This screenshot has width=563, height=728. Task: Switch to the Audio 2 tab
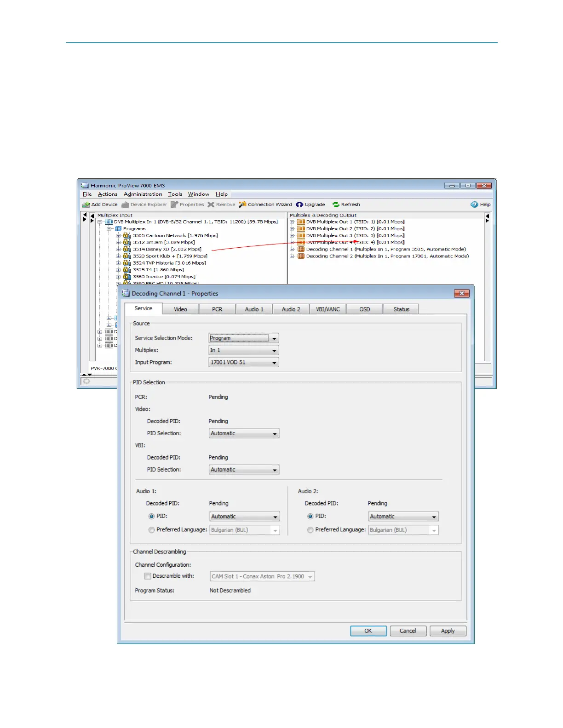[x=291, y=309]
